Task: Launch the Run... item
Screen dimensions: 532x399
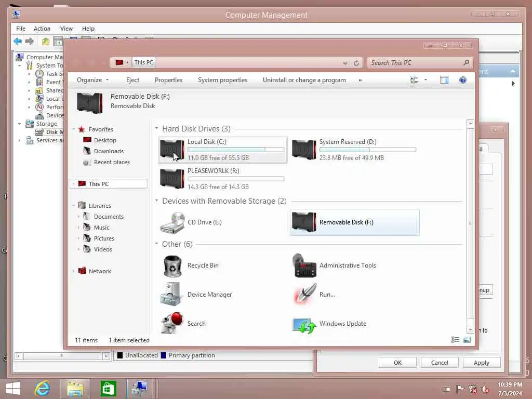Action: tap(314, 295)
